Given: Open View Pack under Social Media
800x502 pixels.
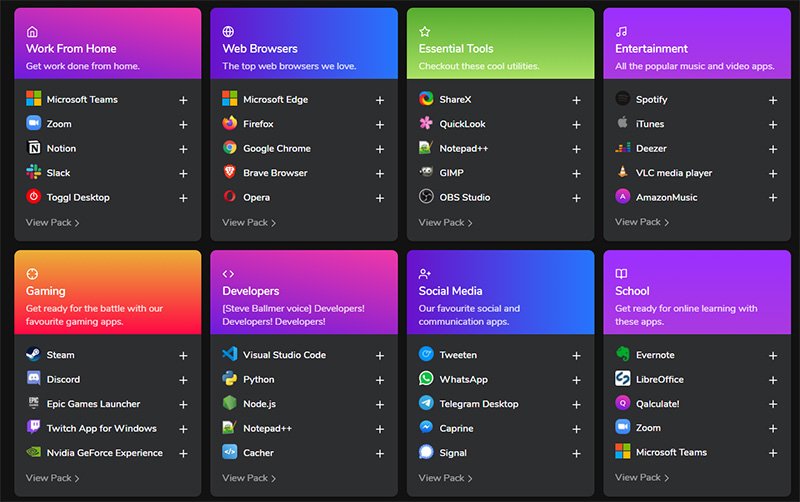Looking at the screenshot, I should (x=445, y=478).
